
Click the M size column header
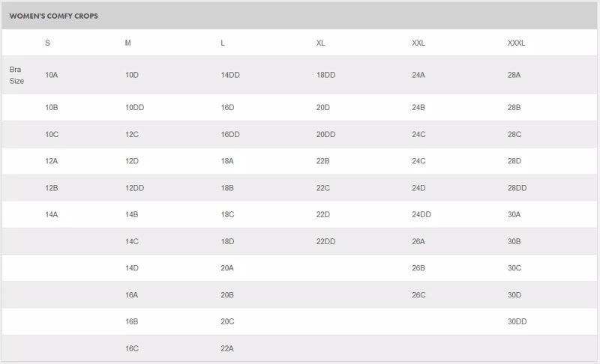pos(128,43)
